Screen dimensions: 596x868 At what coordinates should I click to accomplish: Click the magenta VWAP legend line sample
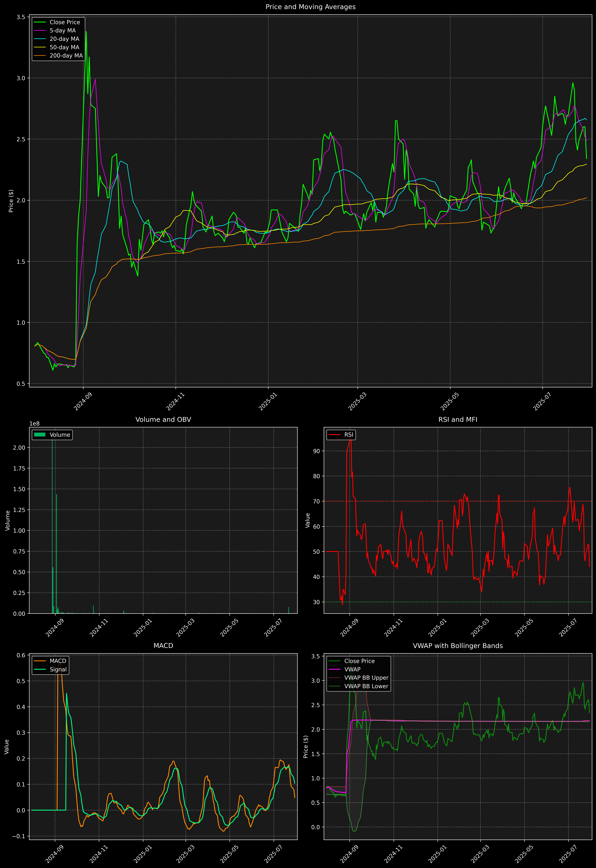click(334, 669)
